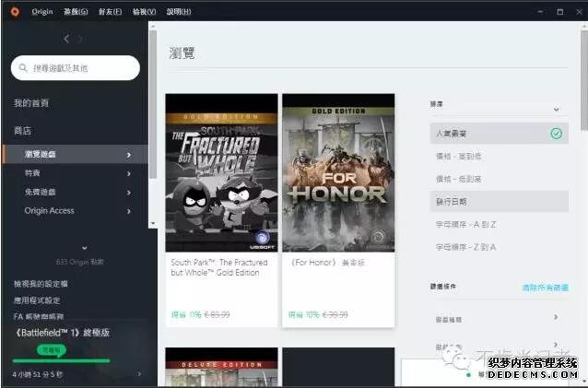Click the search magnifier icon
Image resolution: width=588 pixels, height=388 pixels.
click(x=23, y=68)
